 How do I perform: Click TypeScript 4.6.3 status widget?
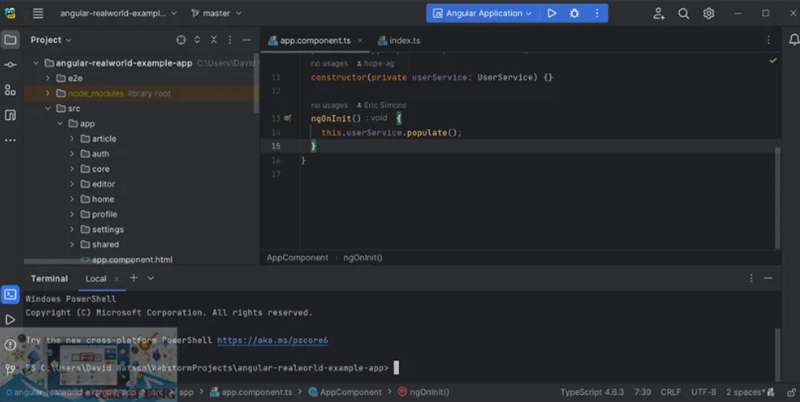coord(592,392)
